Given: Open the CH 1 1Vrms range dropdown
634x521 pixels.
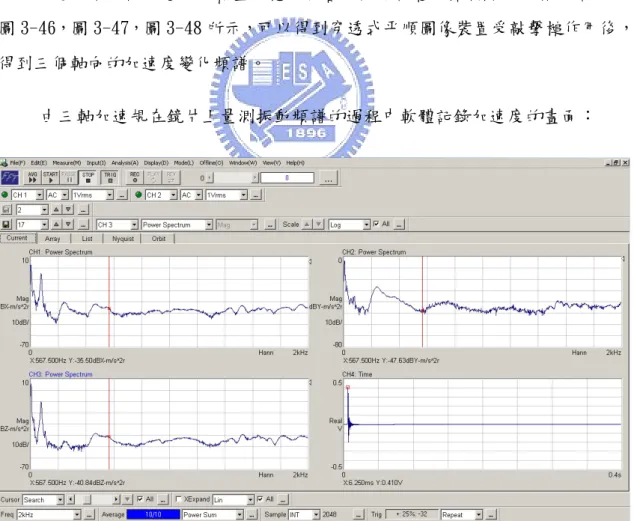Looking at the screenshot, I should [110, 195].
